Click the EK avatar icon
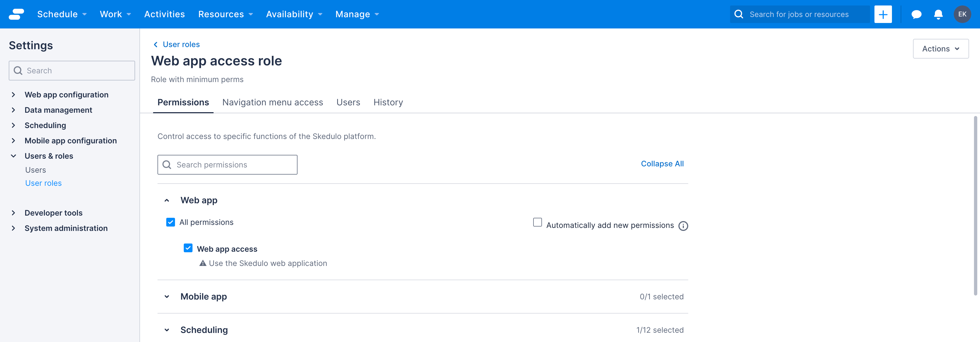The height and width of the screenshot is (342, 980). coord(962,14)
